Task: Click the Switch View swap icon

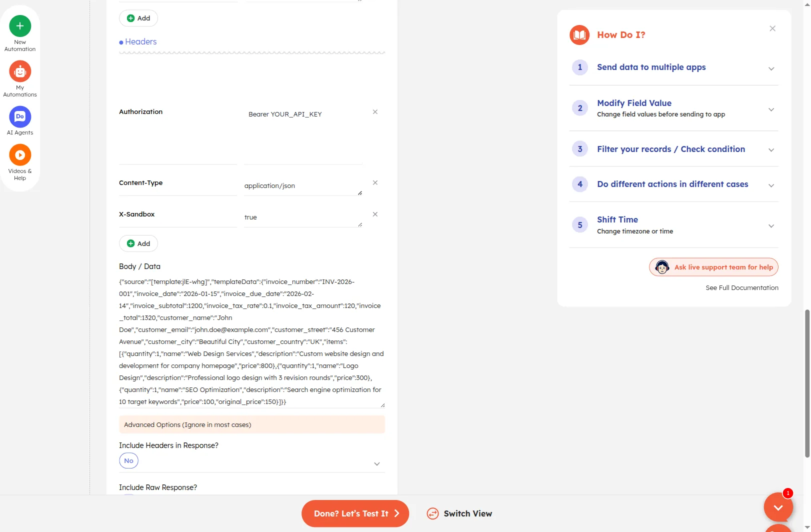Action: pyautogui.click(x=432, y=513)
